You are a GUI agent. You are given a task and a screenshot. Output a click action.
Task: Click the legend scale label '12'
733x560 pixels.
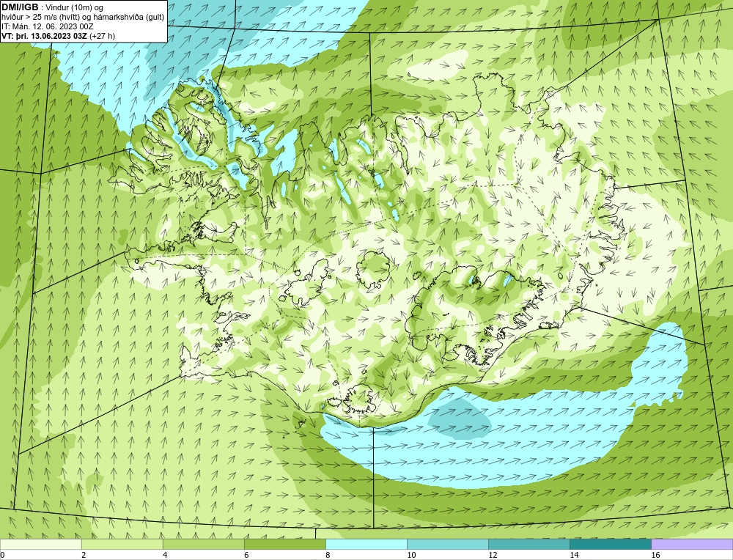(493, 555)
